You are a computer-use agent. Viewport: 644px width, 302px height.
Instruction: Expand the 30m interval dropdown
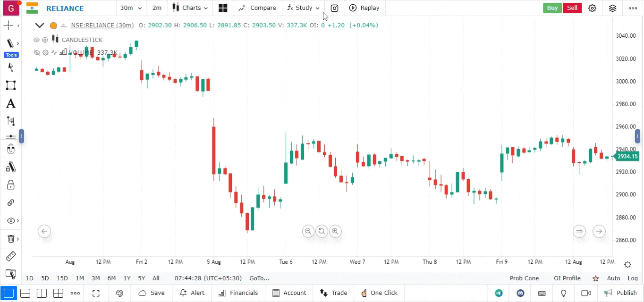131,8
